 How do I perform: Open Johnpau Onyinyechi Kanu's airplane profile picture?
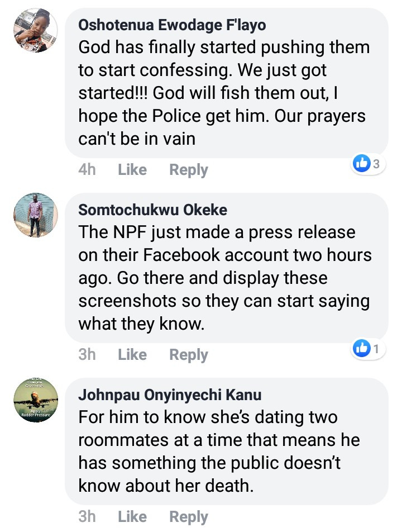[35, 400]
